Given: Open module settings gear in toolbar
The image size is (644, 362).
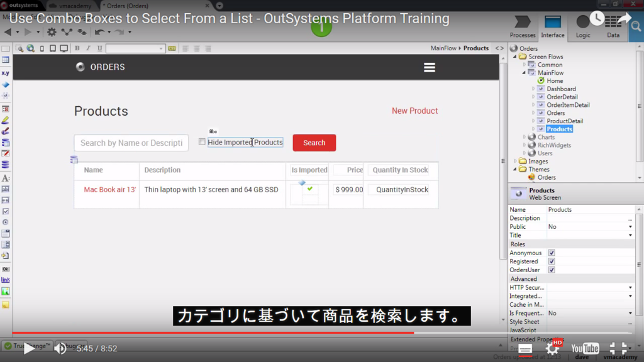Looking at the screenshot, I should pos(52,32).
